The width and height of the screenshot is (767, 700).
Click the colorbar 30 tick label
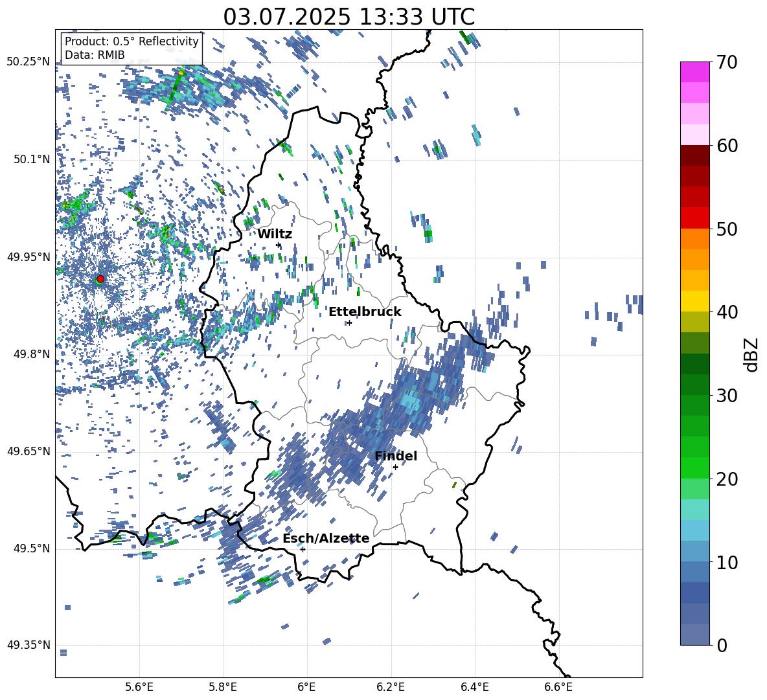(727, 396)
